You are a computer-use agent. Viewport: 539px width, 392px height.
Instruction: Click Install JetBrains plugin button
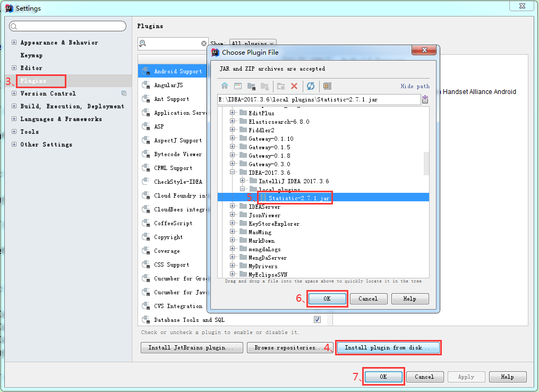[192, 347]
